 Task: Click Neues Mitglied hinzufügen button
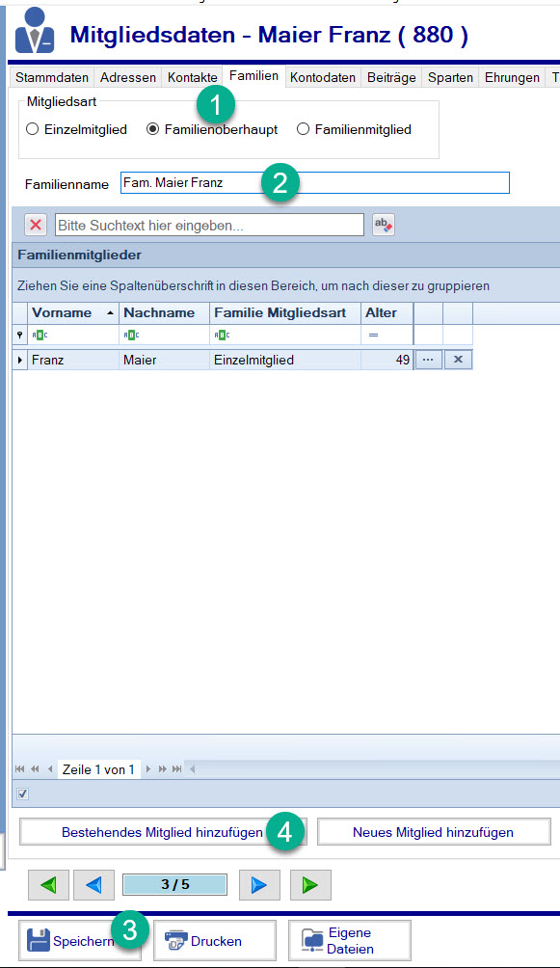[x=434, y=832]
